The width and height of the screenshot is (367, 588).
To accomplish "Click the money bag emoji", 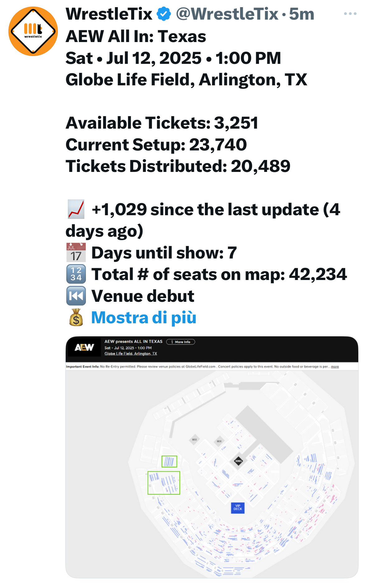I will 76,317.
